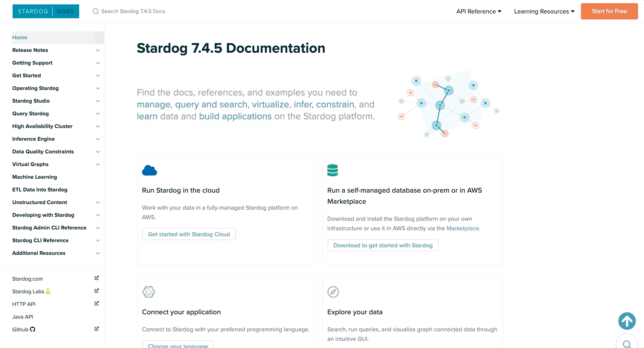Open Inference Engine sidebar item
Viewport: 644px width, 348px height.
point(33,139)
